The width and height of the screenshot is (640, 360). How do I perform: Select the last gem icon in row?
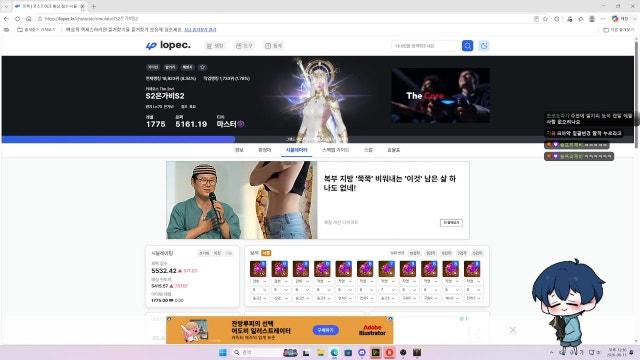point(472,269)
